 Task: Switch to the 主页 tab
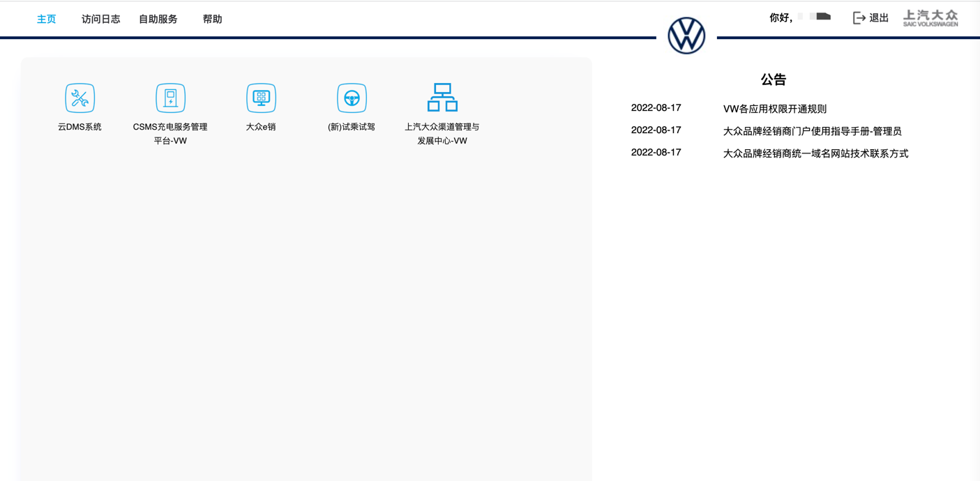(x=47, y=19)
